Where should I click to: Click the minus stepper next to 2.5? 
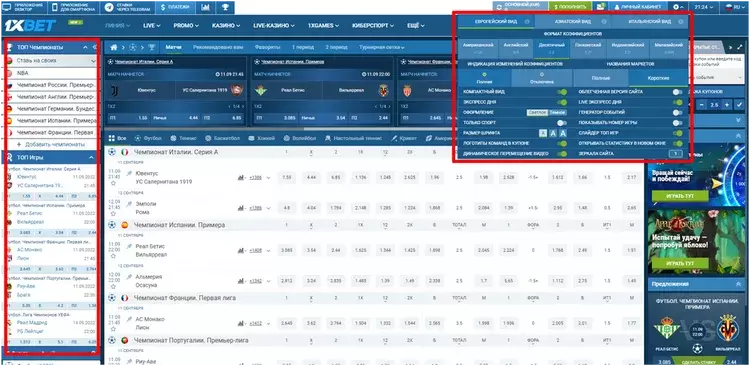point(701,105)
